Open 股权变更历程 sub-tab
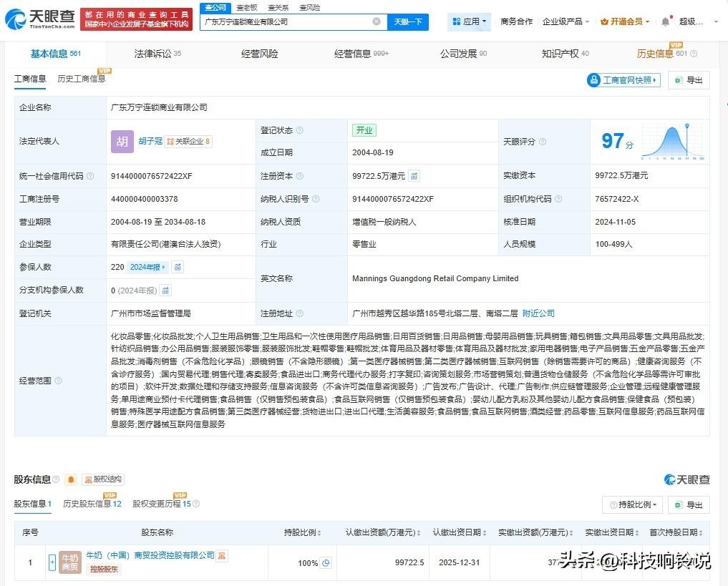This screenshot has height=586, width=728. 162,504
